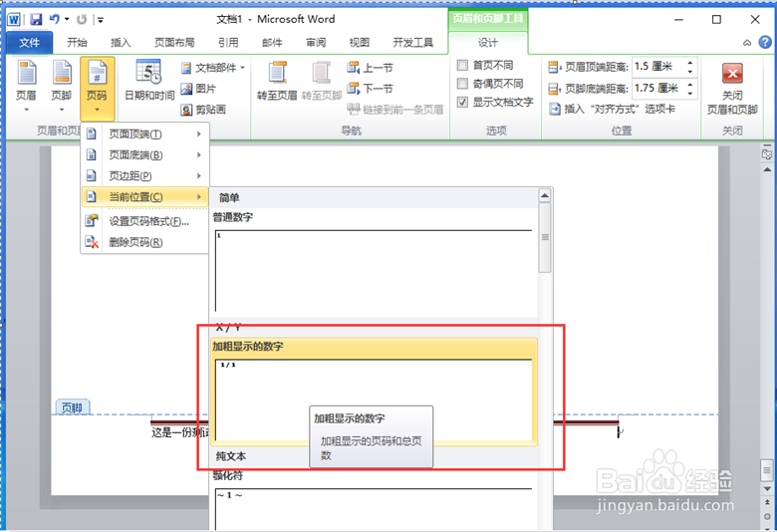Switch to the 开发工具 tab
Screen dimensions: 777x532
pos(412,43)
